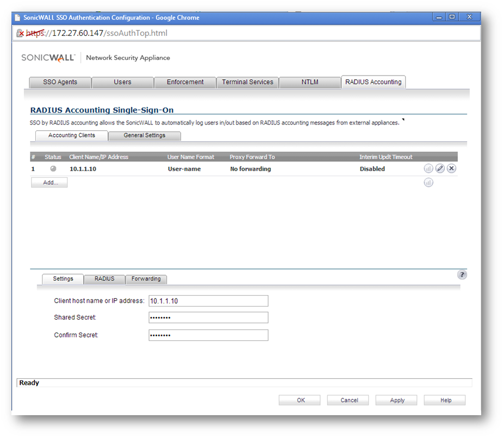Switch to the SSO Agents tab
This screenshot has height=438, width=504.
(x=60, y=83)
